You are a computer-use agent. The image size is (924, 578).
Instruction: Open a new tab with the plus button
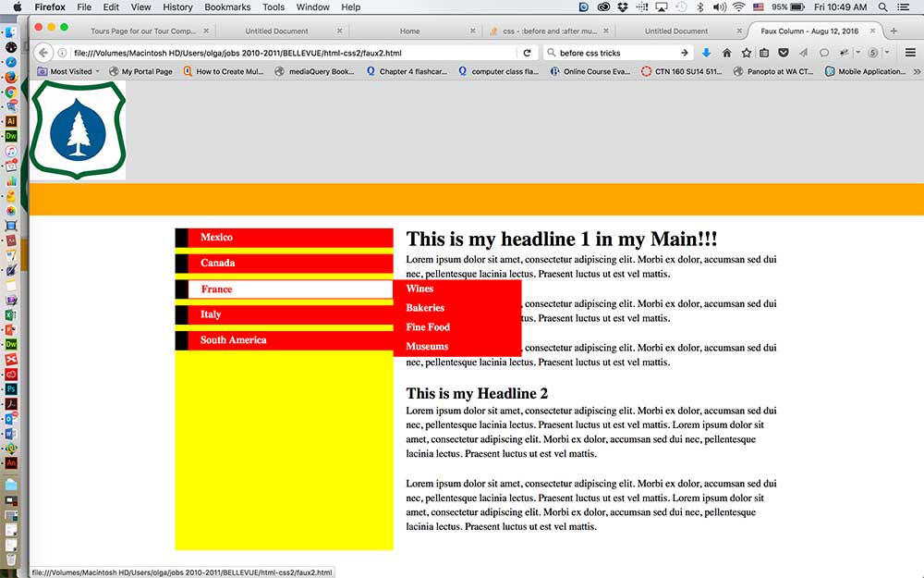pyautogui.click(x=894, y=31)
